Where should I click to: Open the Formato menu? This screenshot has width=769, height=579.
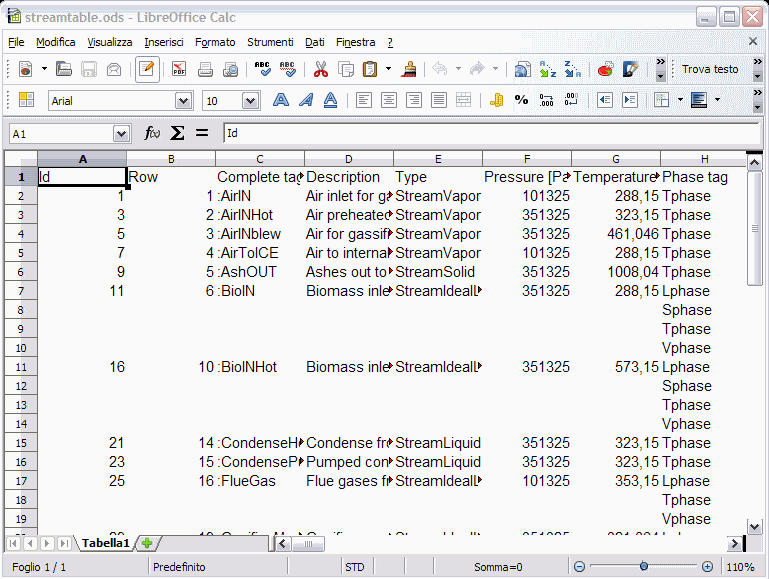[215, 42]
